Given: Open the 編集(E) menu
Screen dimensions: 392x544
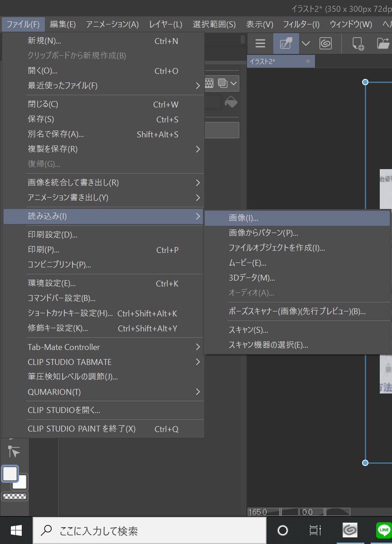Looking at the screenshot, I should (x=63, y=24).
